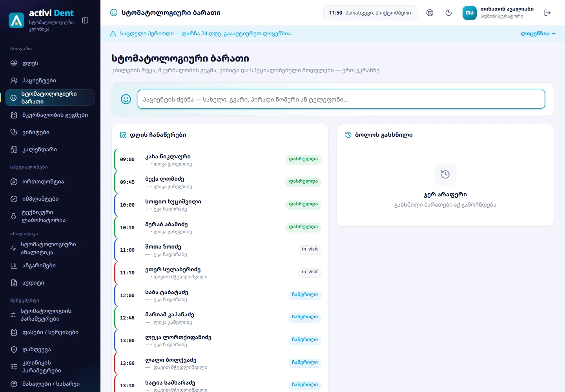Select 'მკურნალობის გეგმები' sidebar item

tap(50, 115)
